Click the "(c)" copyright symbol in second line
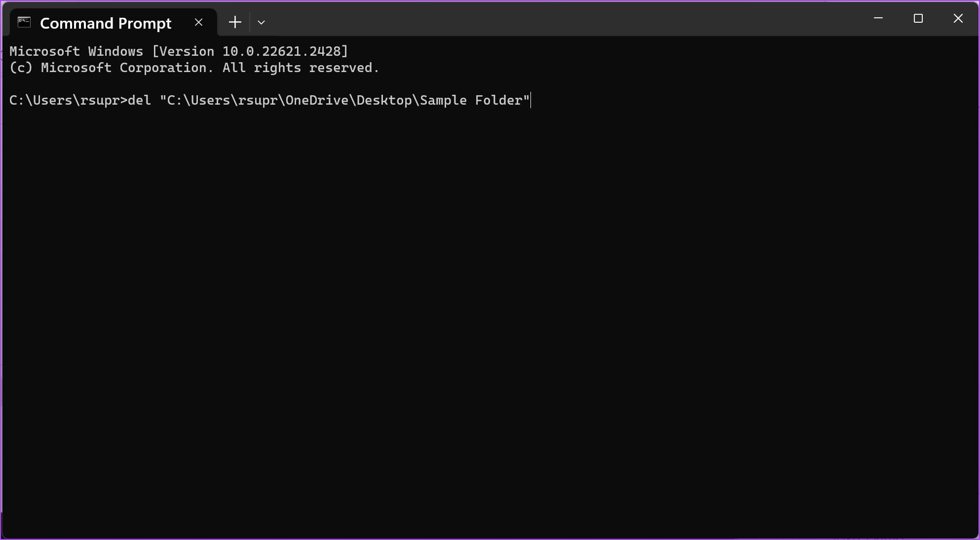 pyautogui.click(x=21, y=68)
